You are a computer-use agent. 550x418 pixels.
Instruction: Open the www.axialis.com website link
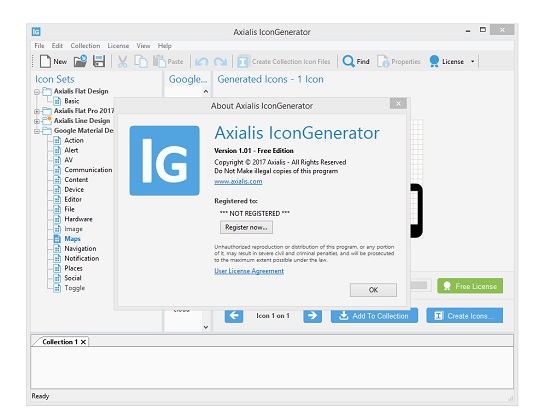238,181
